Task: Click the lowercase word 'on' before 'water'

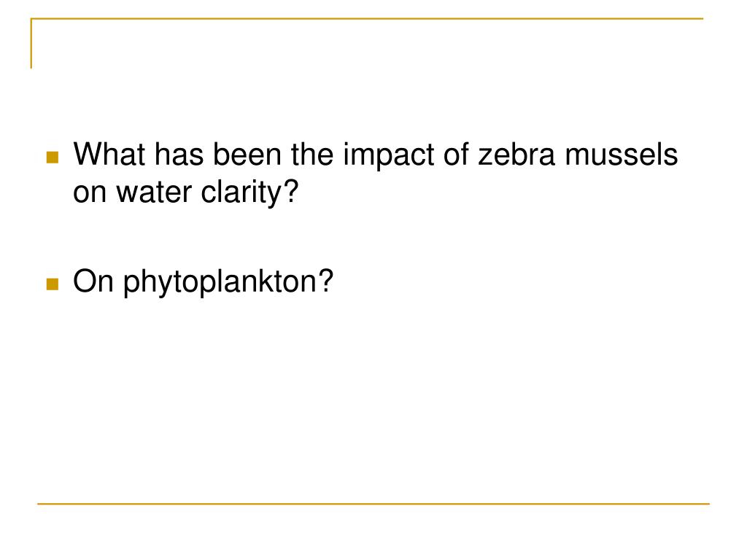Action: (90, 192)
